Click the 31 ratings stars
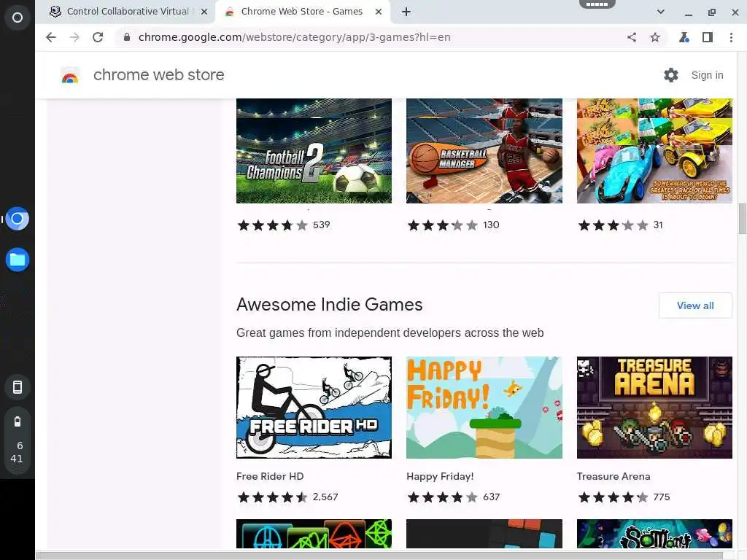 tap(613, 225)
